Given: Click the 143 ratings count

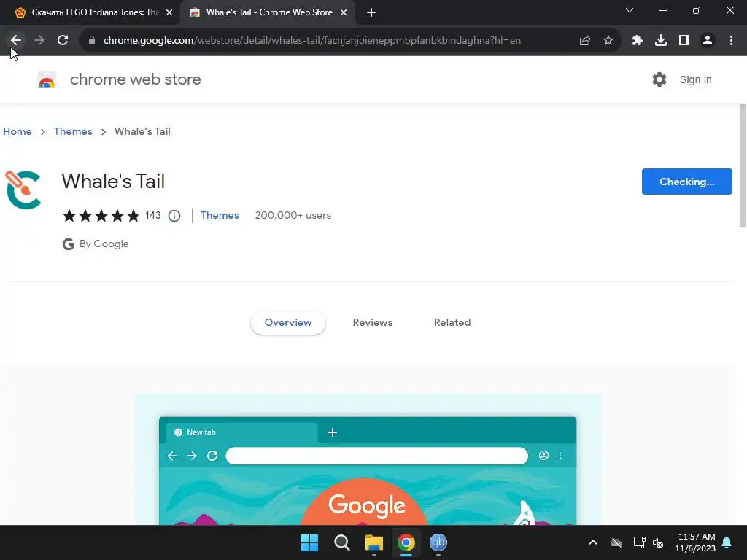Looking at the screenshot, I should coord(153,215).
